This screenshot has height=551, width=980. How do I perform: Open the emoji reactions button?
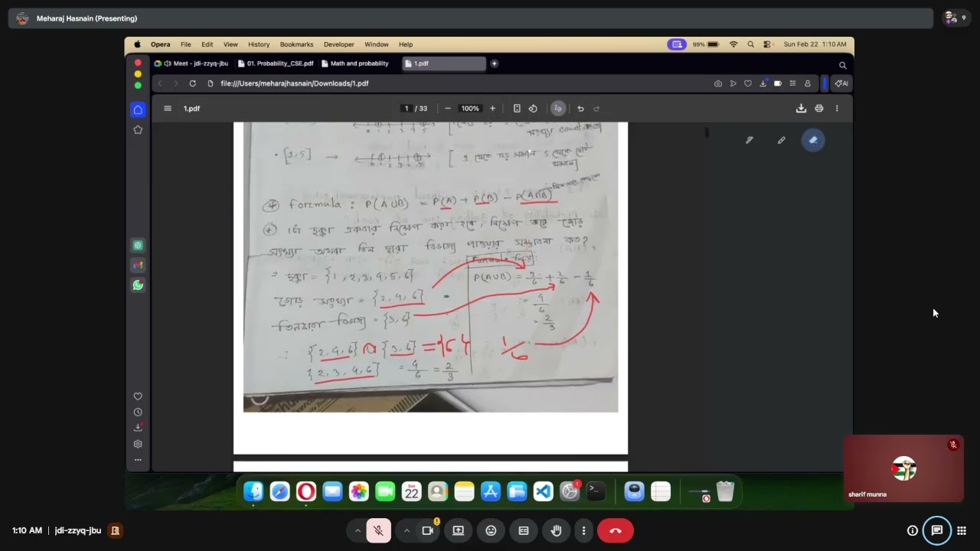[x=491, y=530]
